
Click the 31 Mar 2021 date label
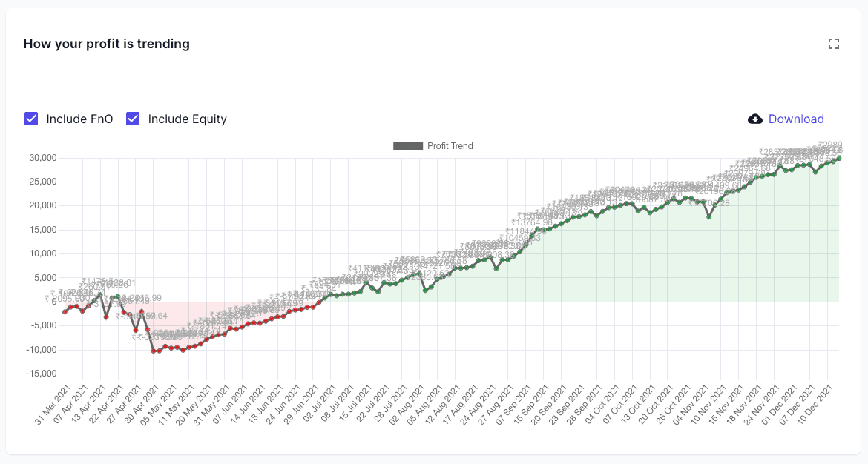(x=51, y=405)
